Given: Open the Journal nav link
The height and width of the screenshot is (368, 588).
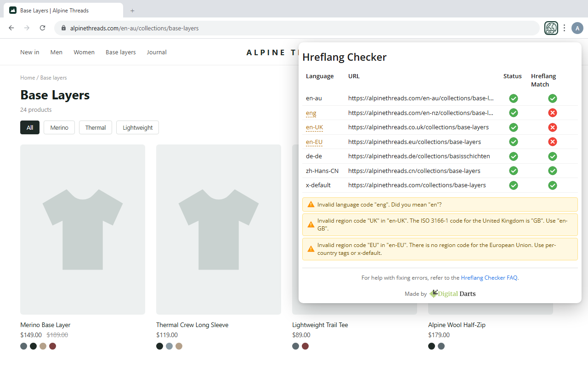Looking at the screenshot, I should 157,52.
